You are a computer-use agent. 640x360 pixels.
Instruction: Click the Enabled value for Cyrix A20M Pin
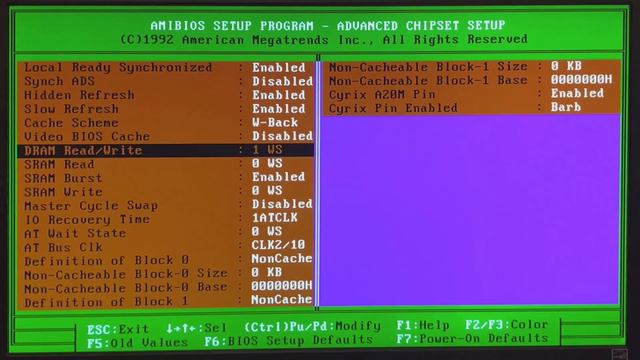click(x=578, y=93)
